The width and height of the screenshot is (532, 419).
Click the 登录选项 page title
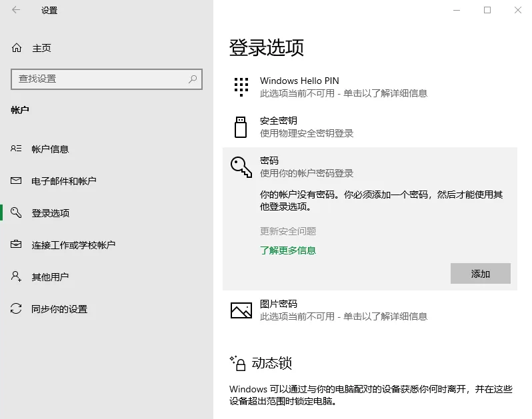coord(267,47)
